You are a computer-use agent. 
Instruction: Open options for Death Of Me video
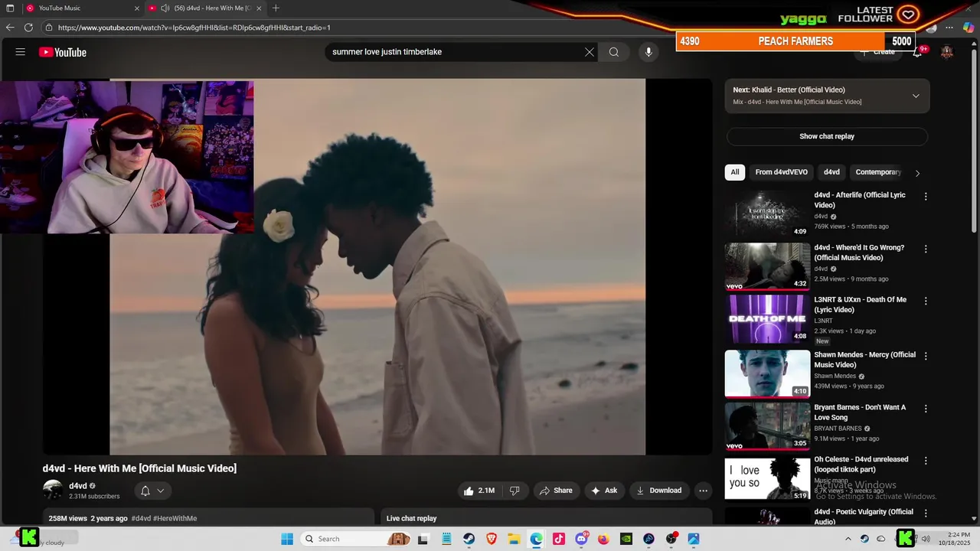tap(926, 302)
